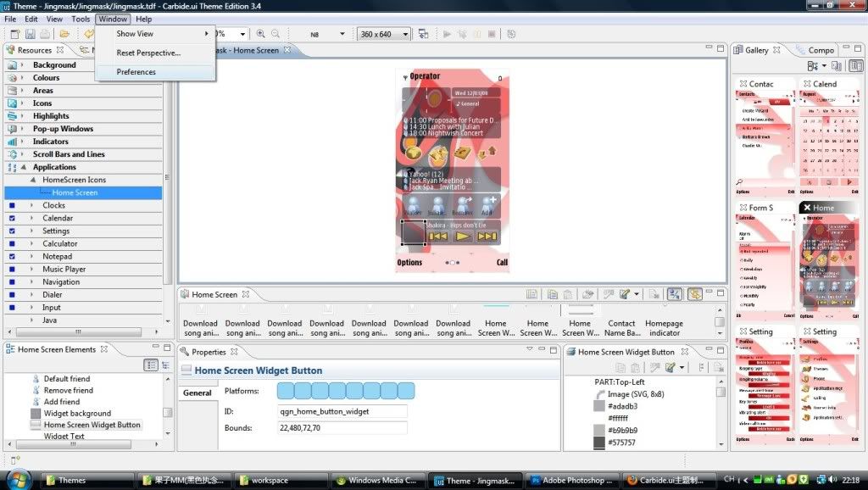
Task: Click the ID input field
Action: coord(342,411)
